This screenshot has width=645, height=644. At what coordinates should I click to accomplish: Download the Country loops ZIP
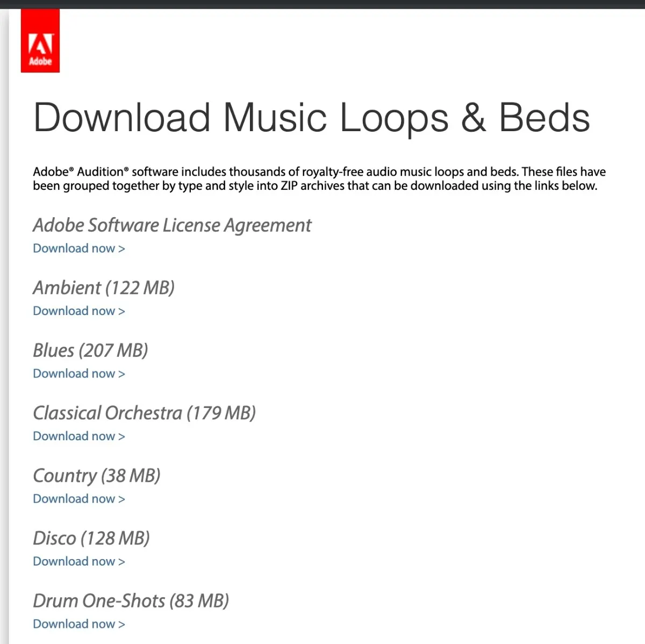click(78, 499)
